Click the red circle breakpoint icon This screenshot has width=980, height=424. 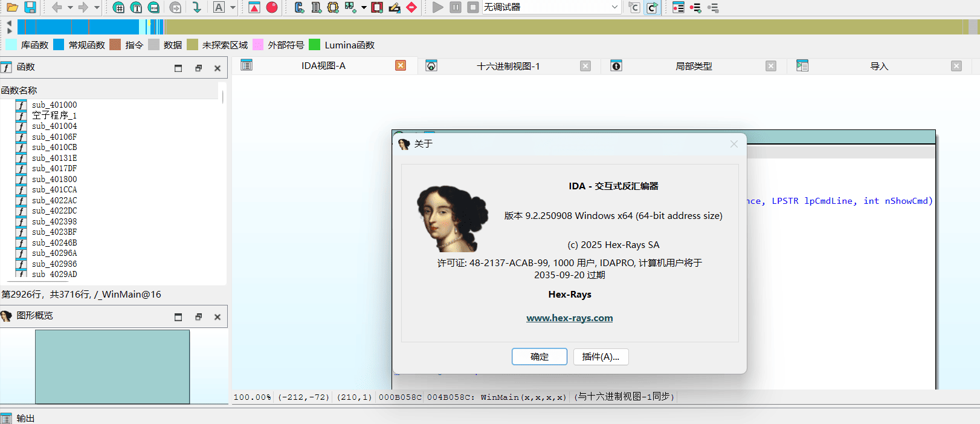[272, 7]
